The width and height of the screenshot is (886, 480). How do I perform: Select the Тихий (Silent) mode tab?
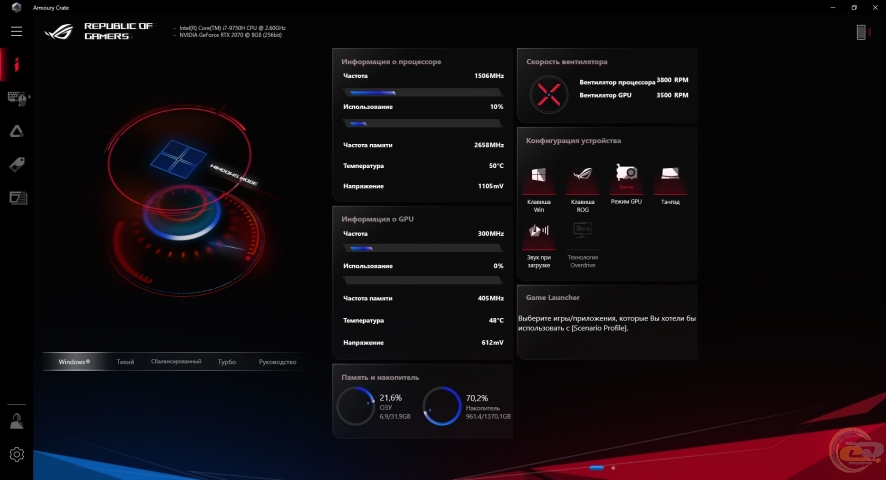pos(125,362)
